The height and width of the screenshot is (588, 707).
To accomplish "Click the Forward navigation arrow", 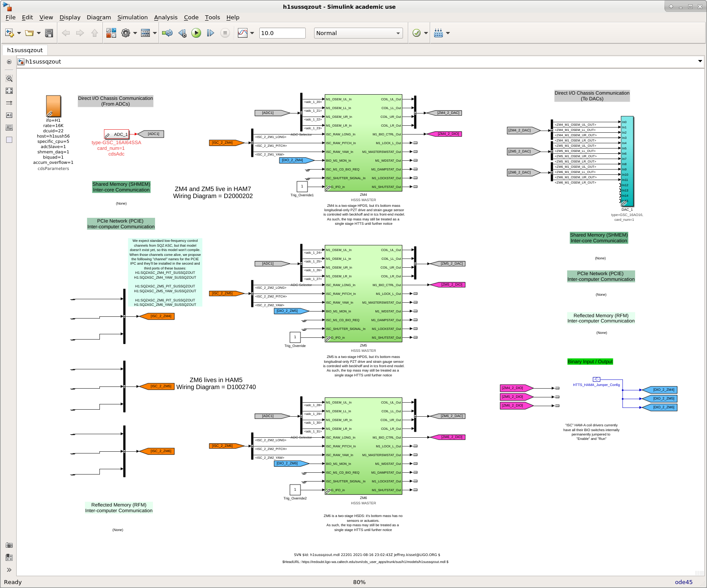I will tap(80, 33).
